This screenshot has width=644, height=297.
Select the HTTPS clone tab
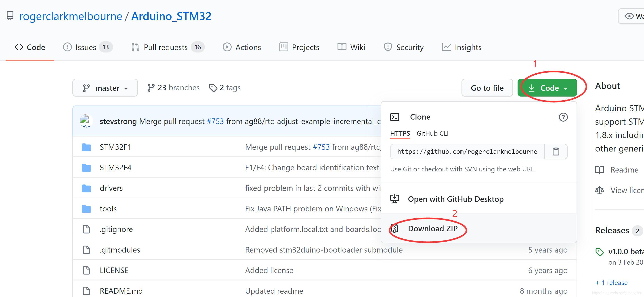point(400,133)
